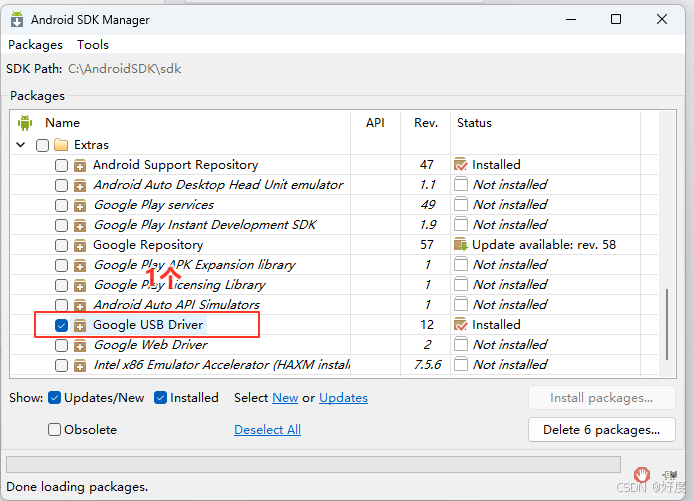Click the not-installed status icon for Google Play services

point(461,204)
